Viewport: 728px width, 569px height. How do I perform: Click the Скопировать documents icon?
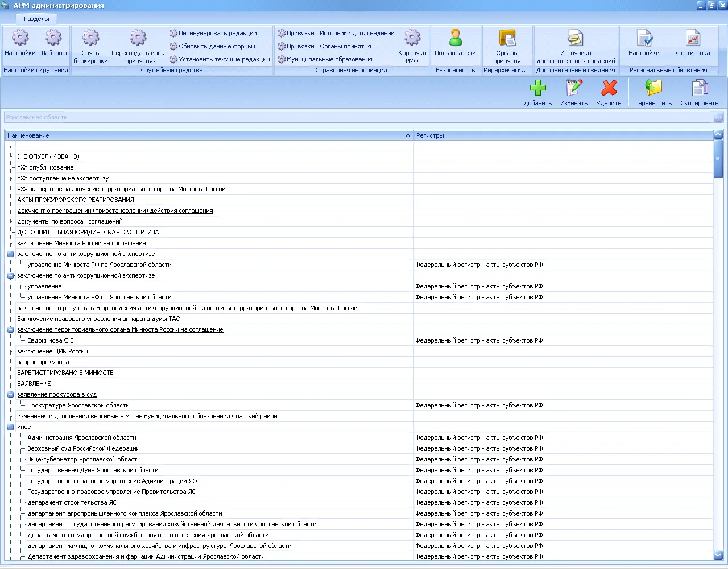(x=700, y=88)
